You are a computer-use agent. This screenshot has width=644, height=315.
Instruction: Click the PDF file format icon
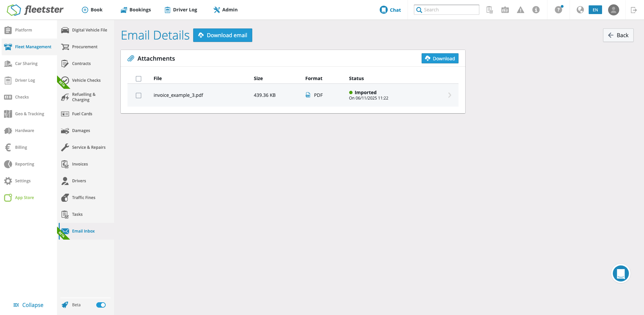point(308,95)
